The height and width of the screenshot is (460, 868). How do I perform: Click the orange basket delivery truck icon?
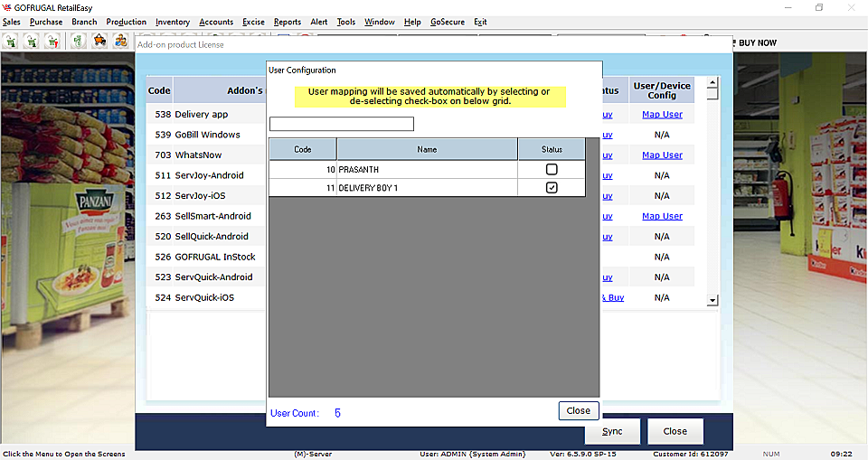(x=99, y=42)
